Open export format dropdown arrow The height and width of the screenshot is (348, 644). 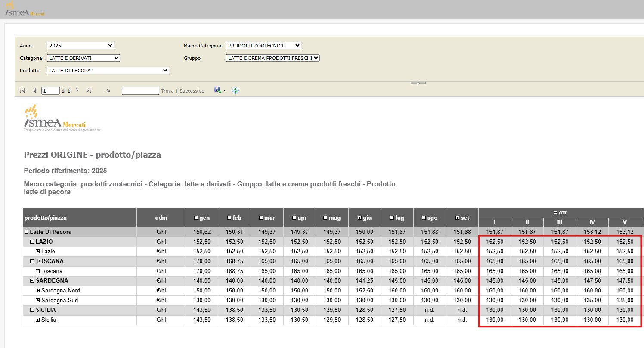pyautogui.click(x=225, y=91)
